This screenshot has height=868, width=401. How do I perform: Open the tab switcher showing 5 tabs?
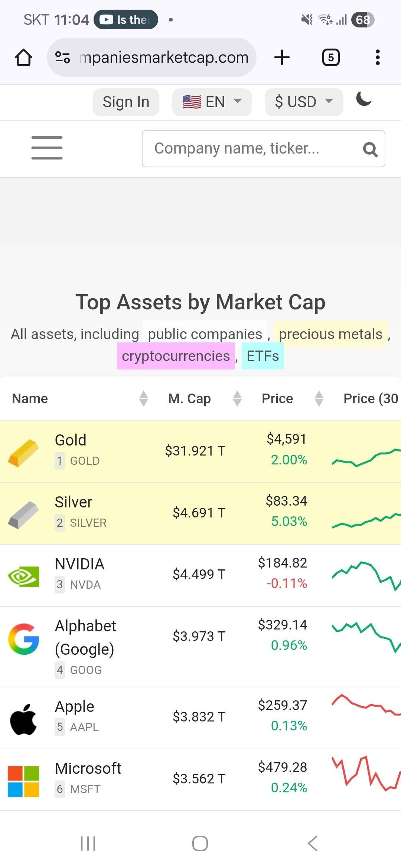(331, 57)
